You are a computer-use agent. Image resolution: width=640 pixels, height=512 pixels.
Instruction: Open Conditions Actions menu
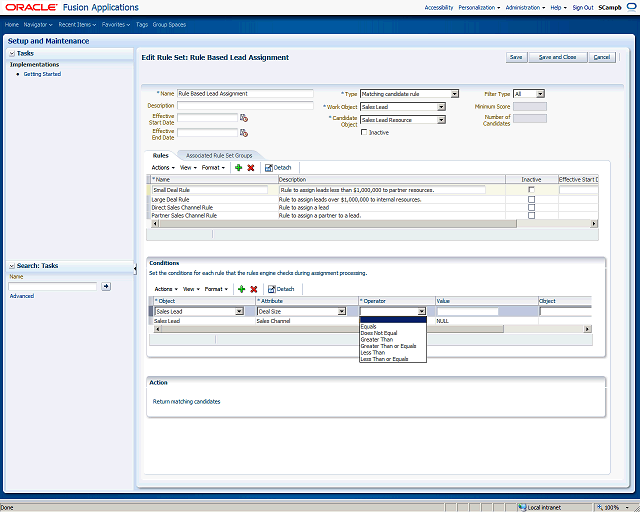[166, 289]
